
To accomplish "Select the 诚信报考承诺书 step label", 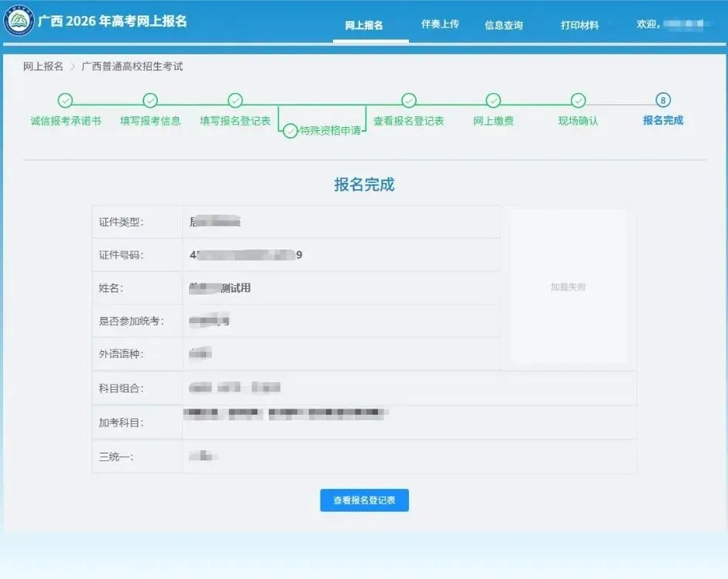I will [66, 121].
